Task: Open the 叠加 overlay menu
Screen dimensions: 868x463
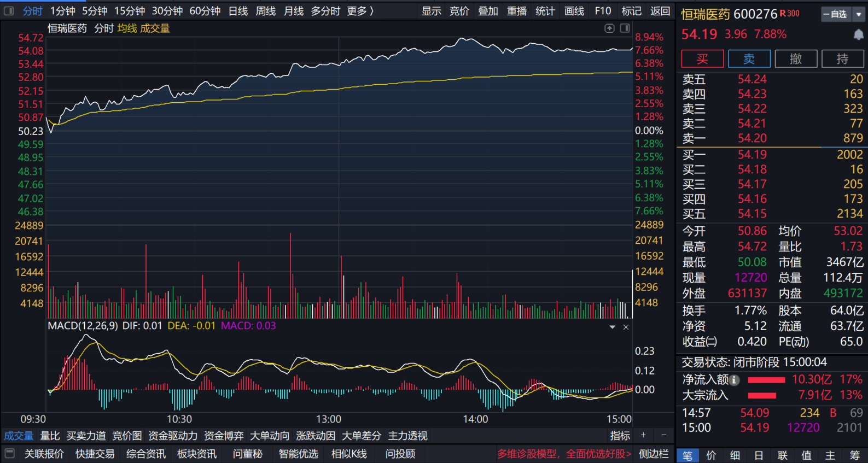Action: click(x=488, y=11)
